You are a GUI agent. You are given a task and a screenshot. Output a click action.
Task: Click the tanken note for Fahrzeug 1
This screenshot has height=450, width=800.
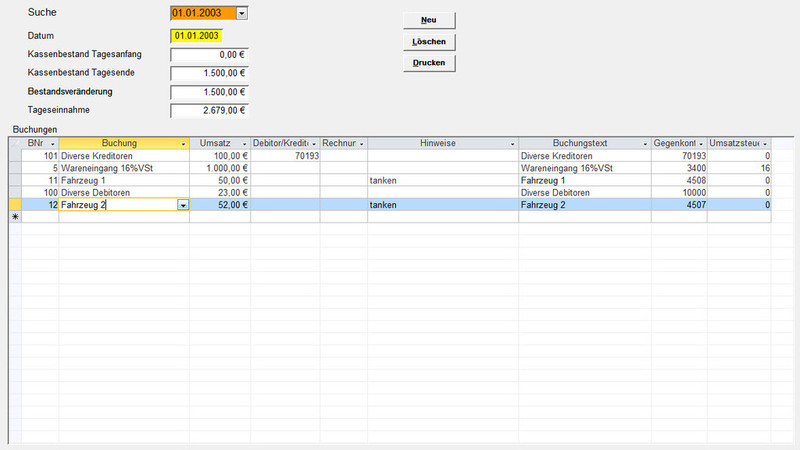click(x=443, y=181)
